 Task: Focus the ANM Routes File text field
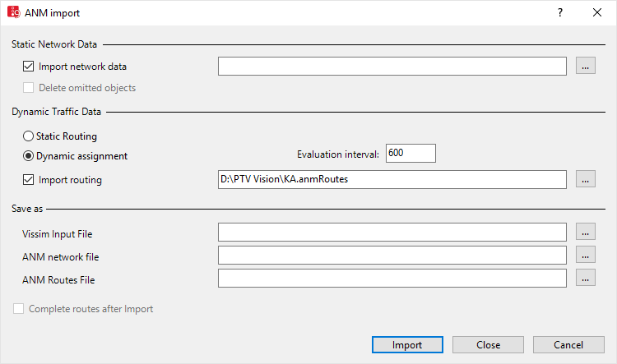tap(392, 279)
